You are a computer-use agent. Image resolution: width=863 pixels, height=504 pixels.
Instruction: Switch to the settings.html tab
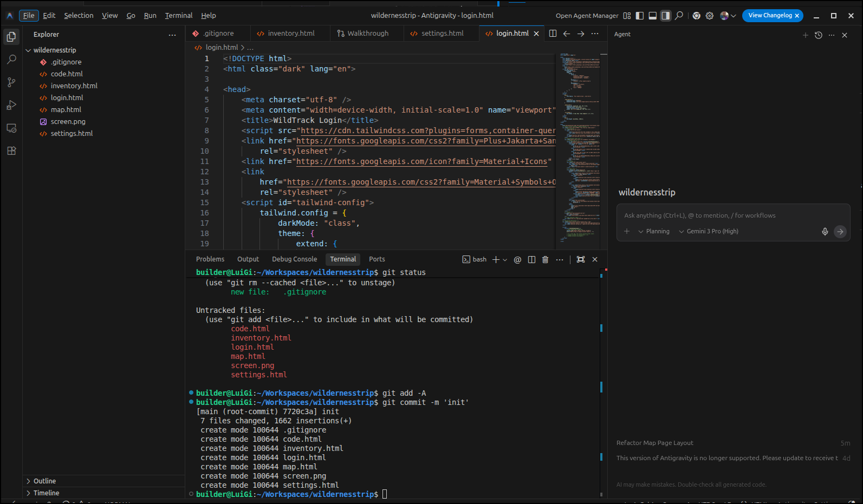point(442,34)
